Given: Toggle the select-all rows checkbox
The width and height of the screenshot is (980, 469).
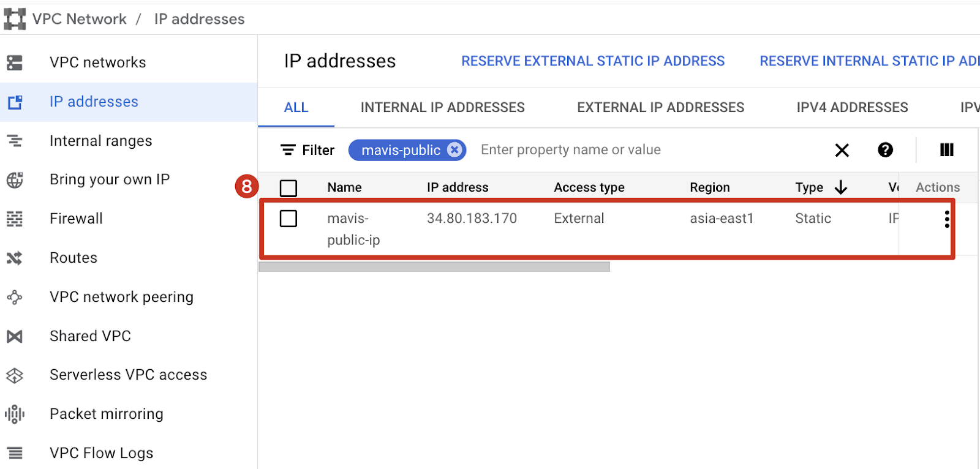Looking at the screenshot, I should pyautogui.click(x=288, y=188).
